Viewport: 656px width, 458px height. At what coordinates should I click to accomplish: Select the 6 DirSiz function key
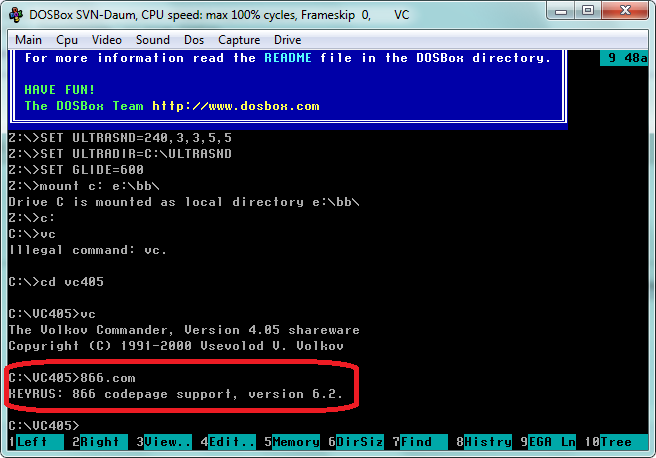click(356, 442)
